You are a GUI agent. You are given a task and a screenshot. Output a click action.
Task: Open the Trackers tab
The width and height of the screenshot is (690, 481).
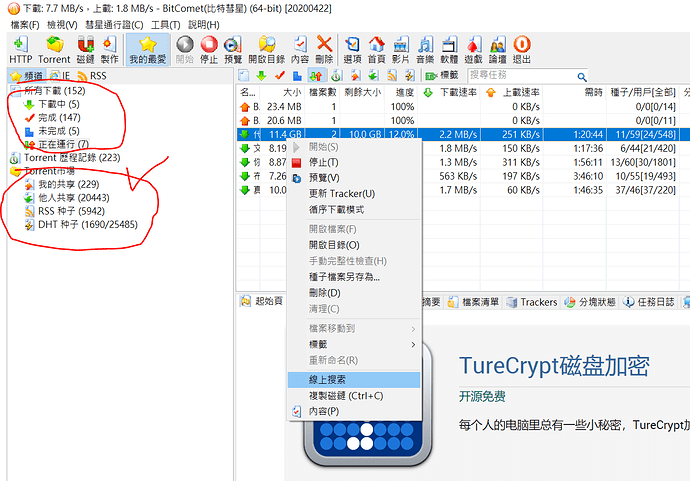(x=532, y=302)
